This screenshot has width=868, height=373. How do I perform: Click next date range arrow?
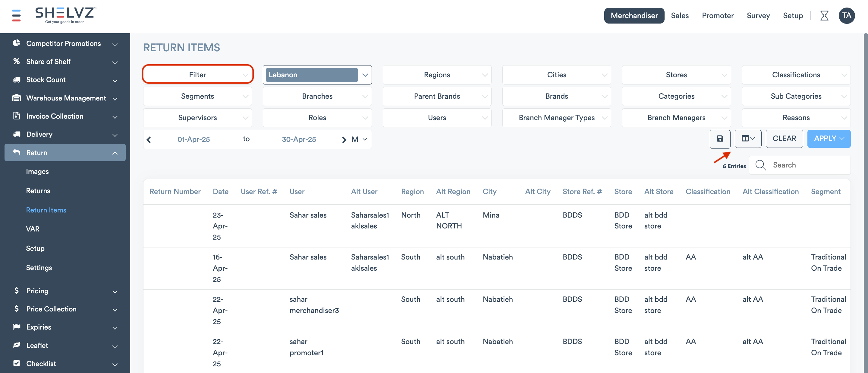[x=344, y=140]
